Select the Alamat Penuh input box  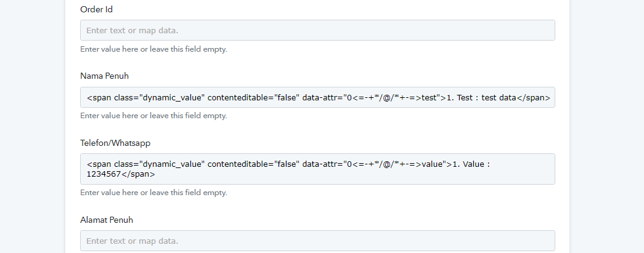[317, 241]
